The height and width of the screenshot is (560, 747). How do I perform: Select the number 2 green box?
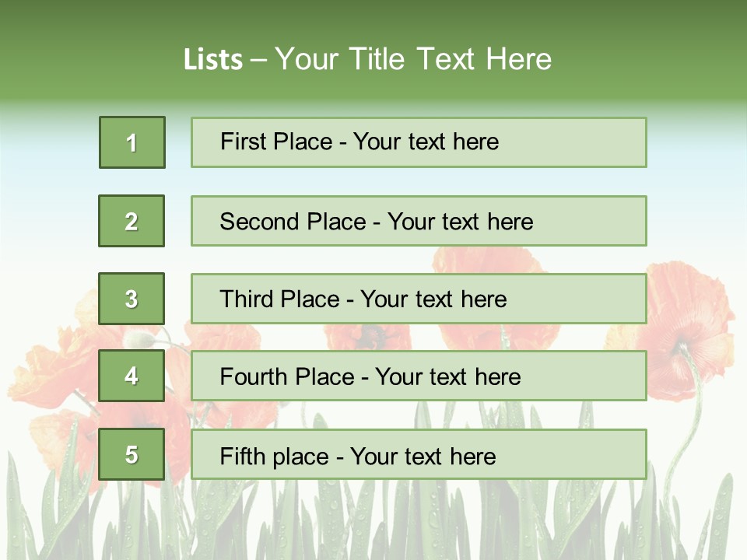(x=132, y=221)
